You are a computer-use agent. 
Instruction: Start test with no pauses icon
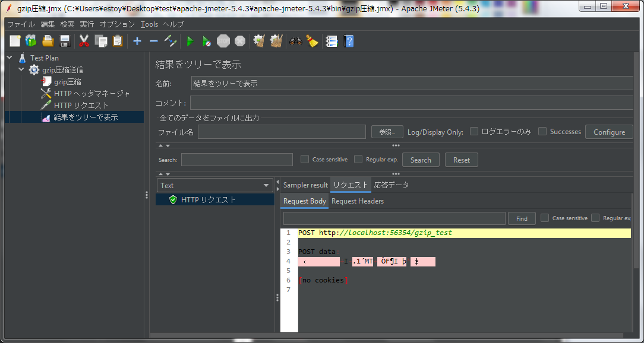click(207, 41)
